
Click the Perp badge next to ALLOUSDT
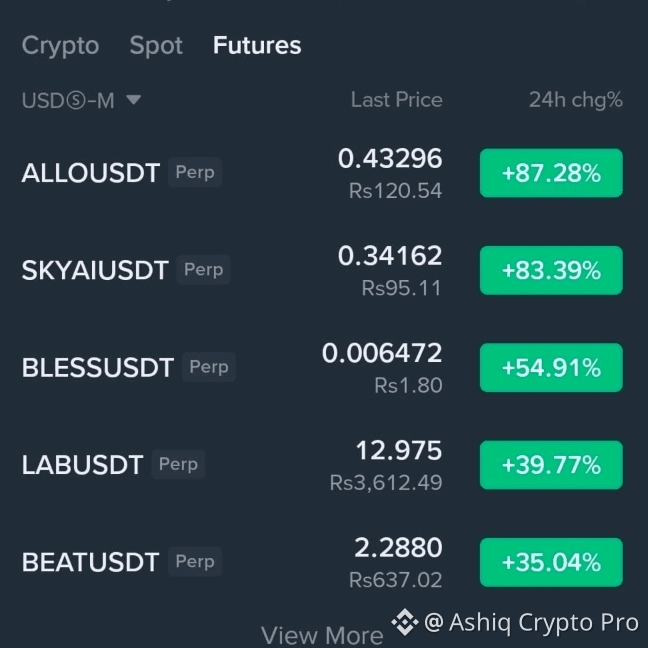click(195, 172)
